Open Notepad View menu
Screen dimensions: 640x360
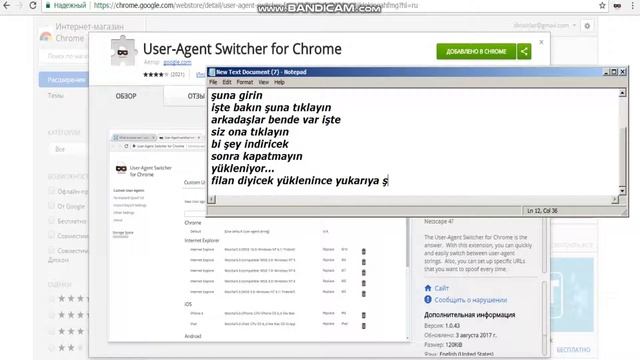click(264, 82)
